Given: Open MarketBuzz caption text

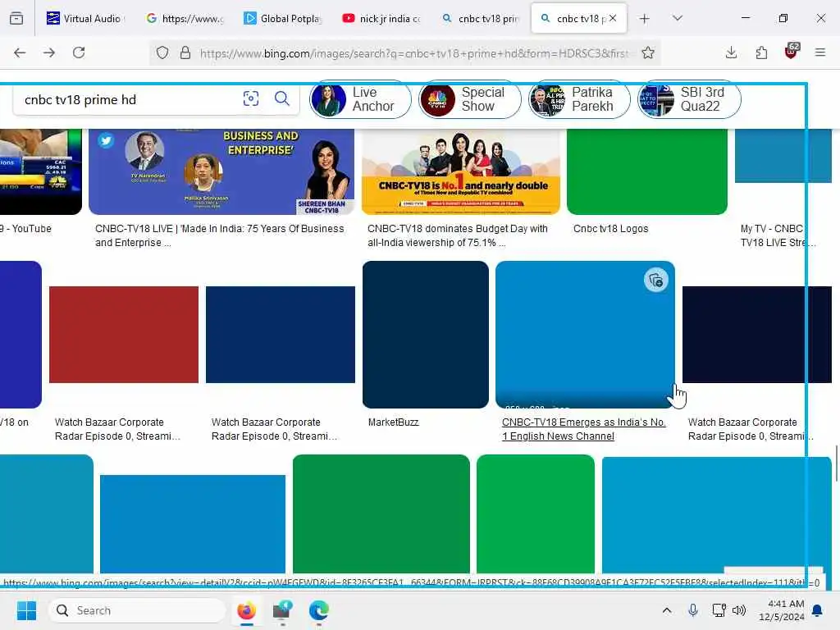Looking at the screenshot, I should point(393,422).
